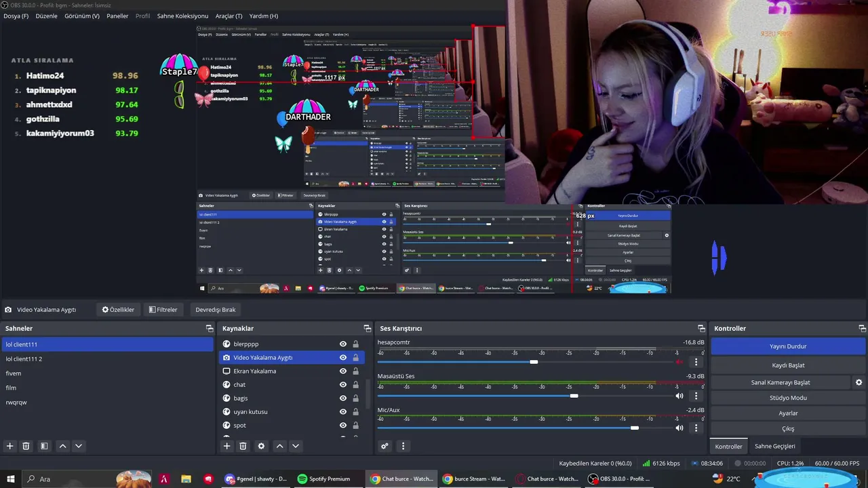Open advanced audio properties gears icon

pos(384,446)
